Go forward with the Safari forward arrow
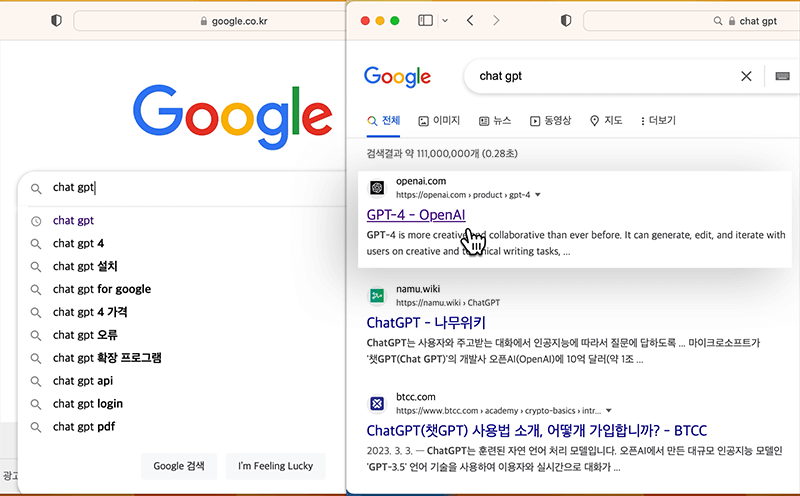This screenshot has height=496, width=800. pyautogui.click(x=496, y=20)
